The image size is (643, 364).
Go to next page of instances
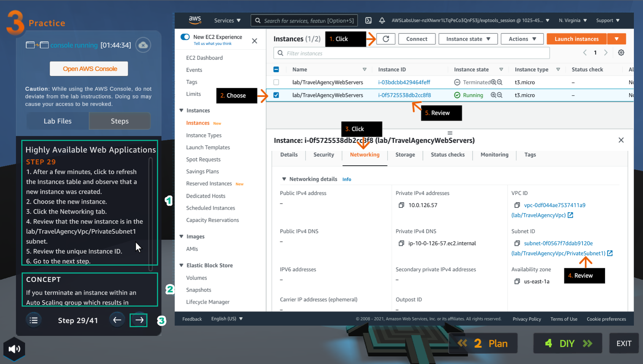[x=606, y=52]
